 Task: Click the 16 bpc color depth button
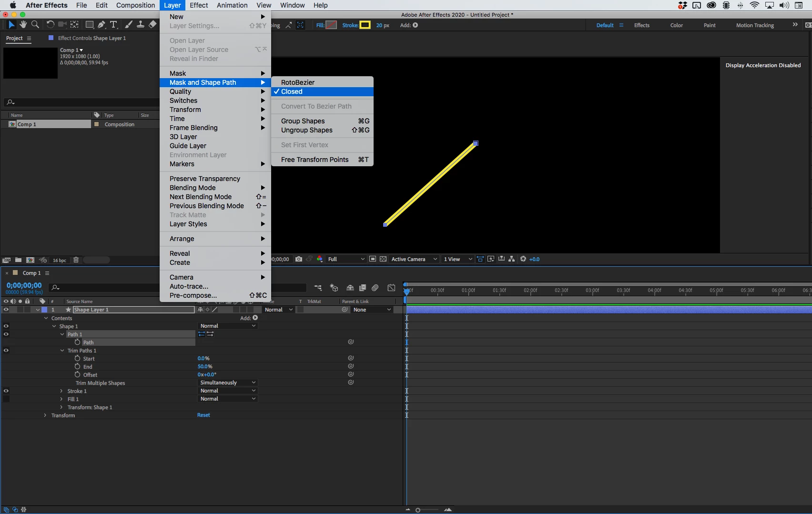tap(60, 260)
